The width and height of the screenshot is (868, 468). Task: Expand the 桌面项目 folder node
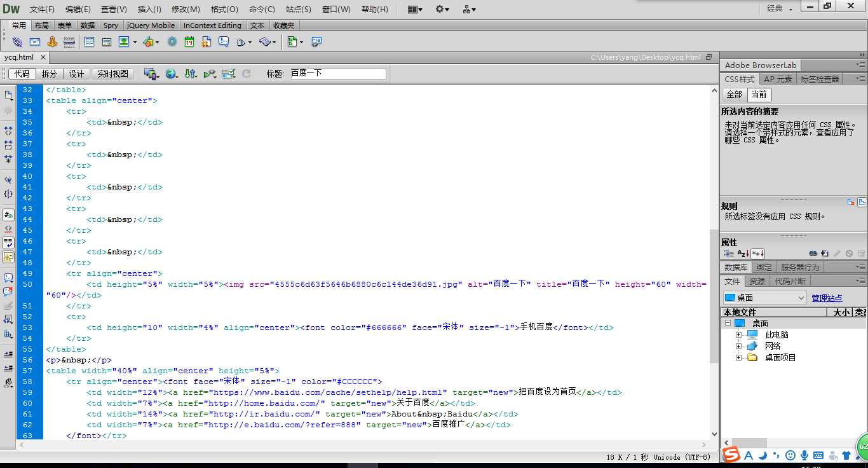(738, 357)
